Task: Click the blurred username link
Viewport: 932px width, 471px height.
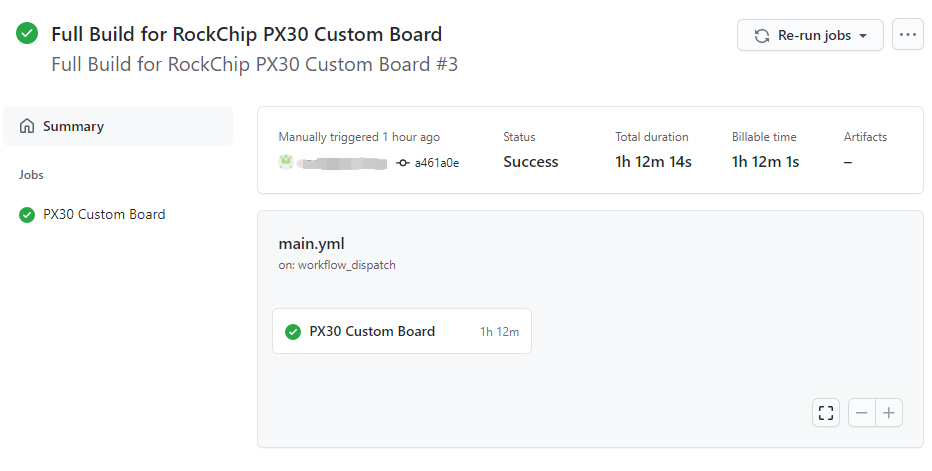Action: coord(342,163)
